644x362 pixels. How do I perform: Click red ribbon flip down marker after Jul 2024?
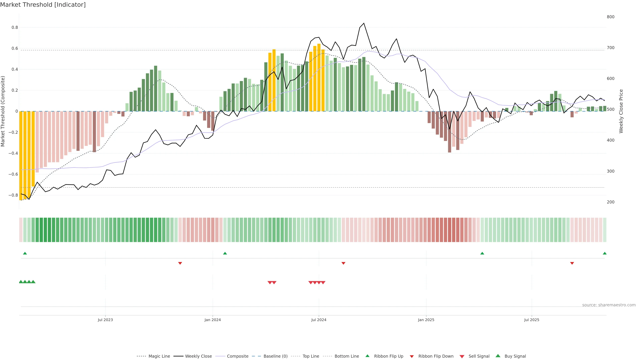point(343,263)
